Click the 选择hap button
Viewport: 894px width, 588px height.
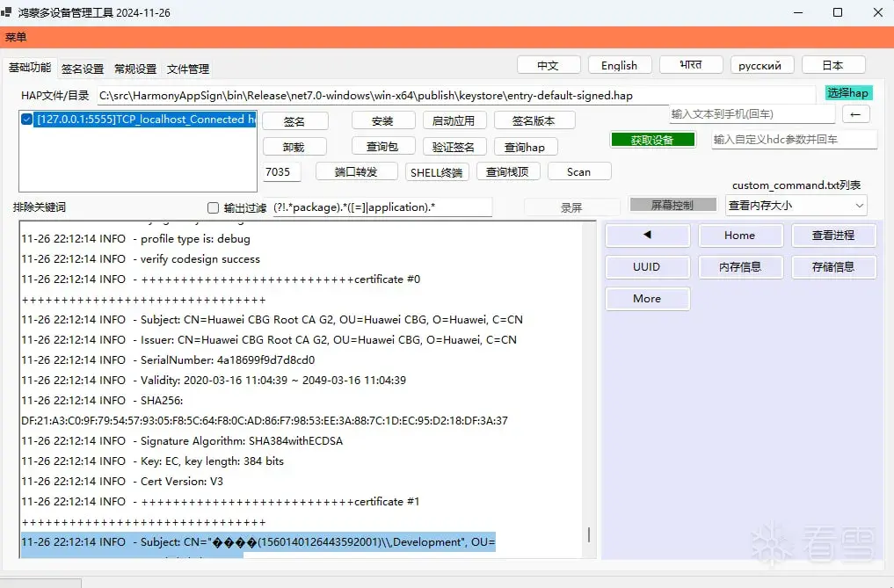pos(848,93)
